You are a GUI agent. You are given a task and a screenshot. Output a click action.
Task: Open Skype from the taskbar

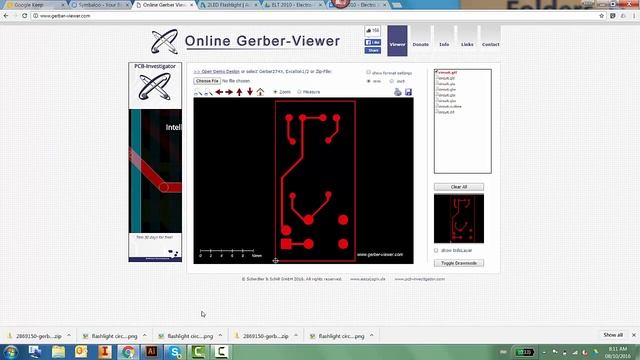(175, 352)
